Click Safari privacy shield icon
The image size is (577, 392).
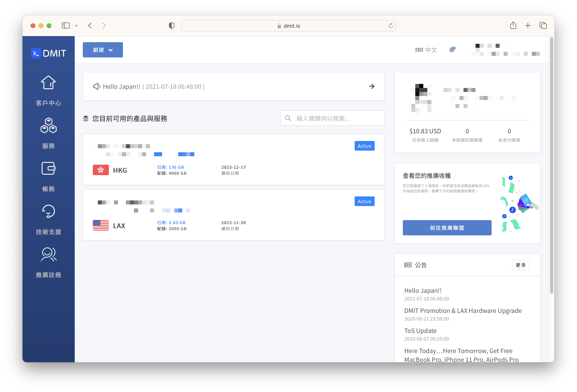(x=172, y=26)
